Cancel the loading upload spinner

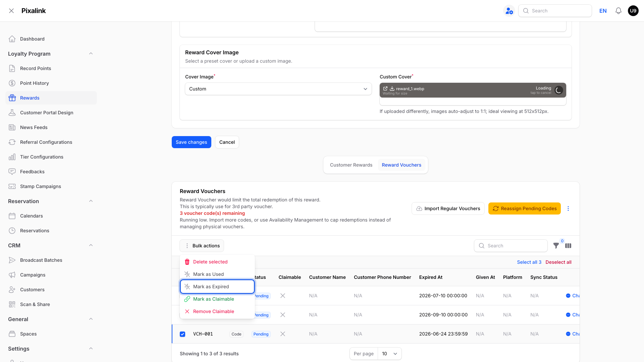pos(559,90)
